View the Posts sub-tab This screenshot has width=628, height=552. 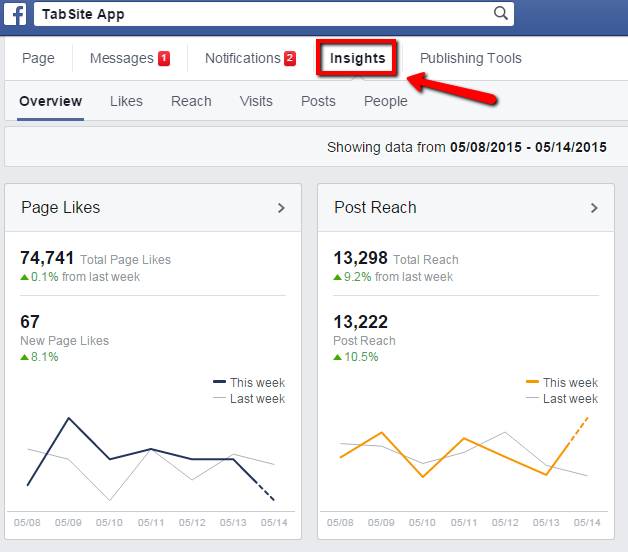pyautogui.click(x=318, y=101)
